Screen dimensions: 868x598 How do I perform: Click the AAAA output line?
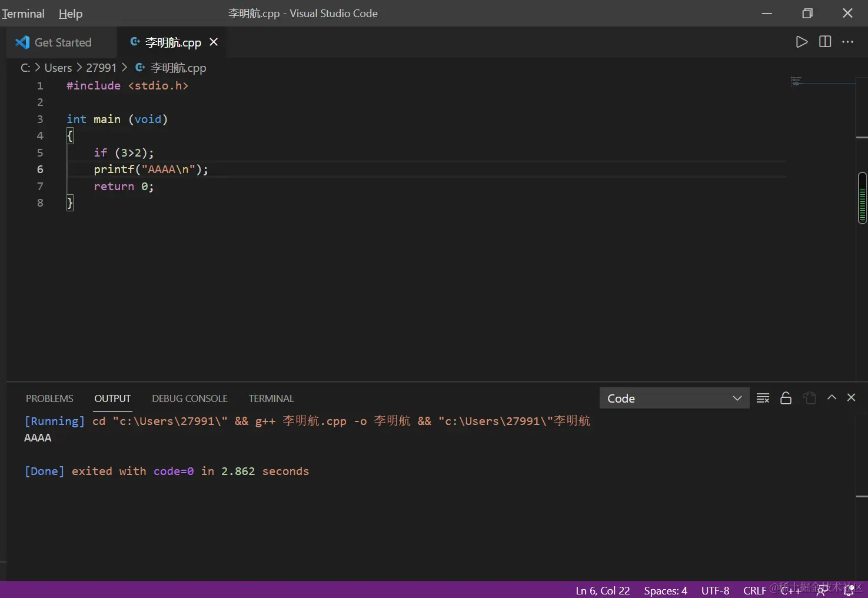click(x=38, y=438)
